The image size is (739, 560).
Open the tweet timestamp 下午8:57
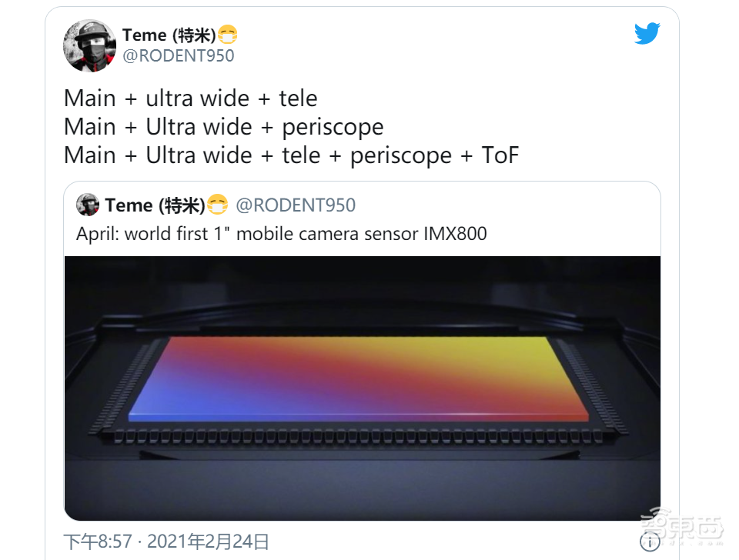[x=98, y=542]
